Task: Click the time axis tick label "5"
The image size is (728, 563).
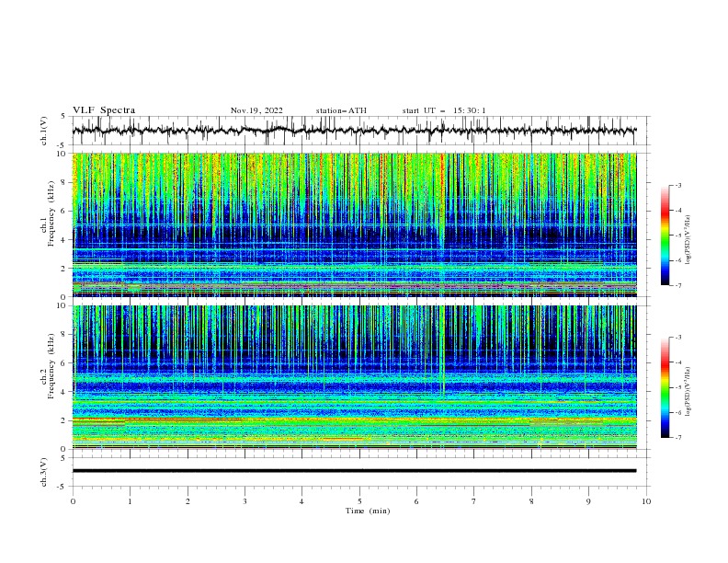Action: (359, 501)
